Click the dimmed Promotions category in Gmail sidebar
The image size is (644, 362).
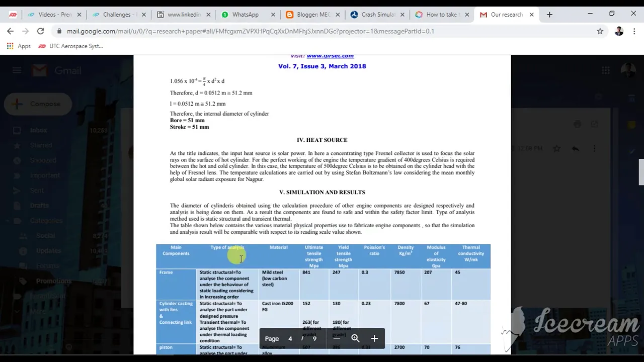[x=53, y=281]
